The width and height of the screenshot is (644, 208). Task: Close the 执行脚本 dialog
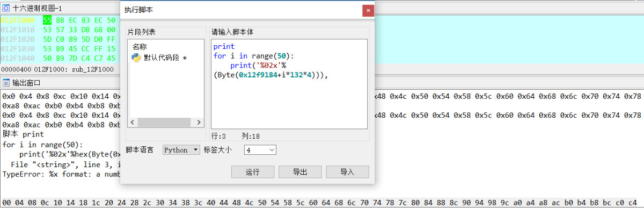click(368, 10)
